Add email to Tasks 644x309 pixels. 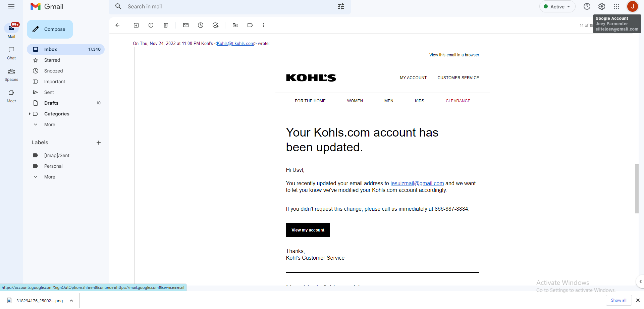click(x=215, y=25)
